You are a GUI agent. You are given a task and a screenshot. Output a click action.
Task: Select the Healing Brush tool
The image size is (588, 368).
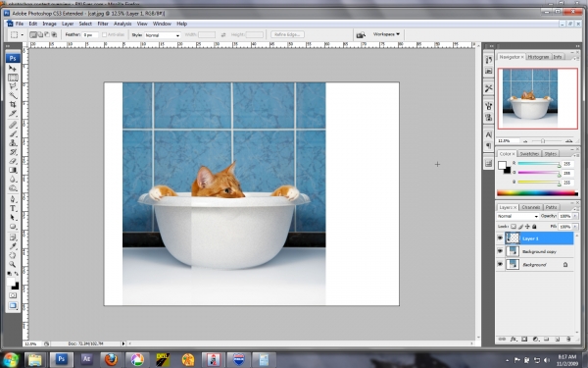tap(13, 125)
